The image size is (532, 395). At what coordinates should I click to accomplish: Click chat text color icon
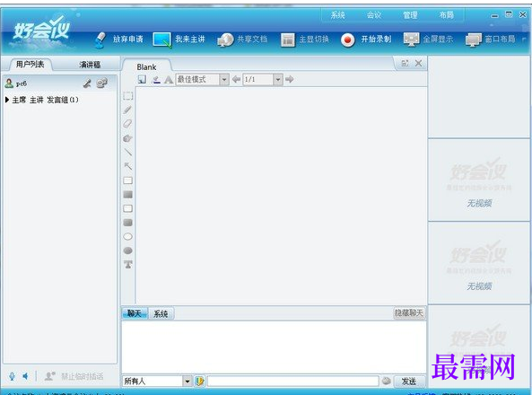(199, 382)
